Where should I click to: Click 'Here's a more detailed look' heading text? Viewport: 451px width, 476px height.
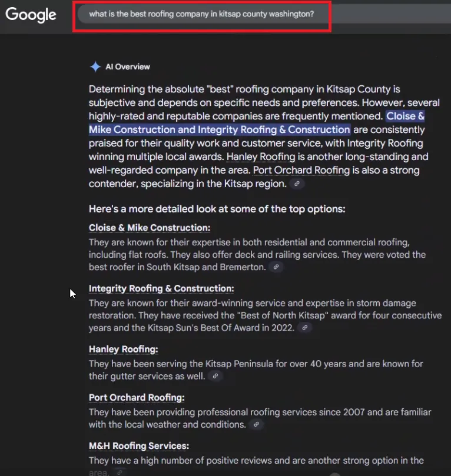tap(217, 209)
